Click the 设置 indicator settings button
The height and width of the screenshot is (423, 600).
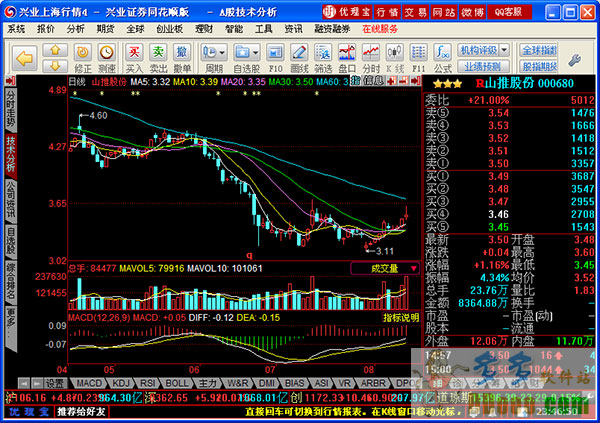pyautogui.click(x=55, y=383)
